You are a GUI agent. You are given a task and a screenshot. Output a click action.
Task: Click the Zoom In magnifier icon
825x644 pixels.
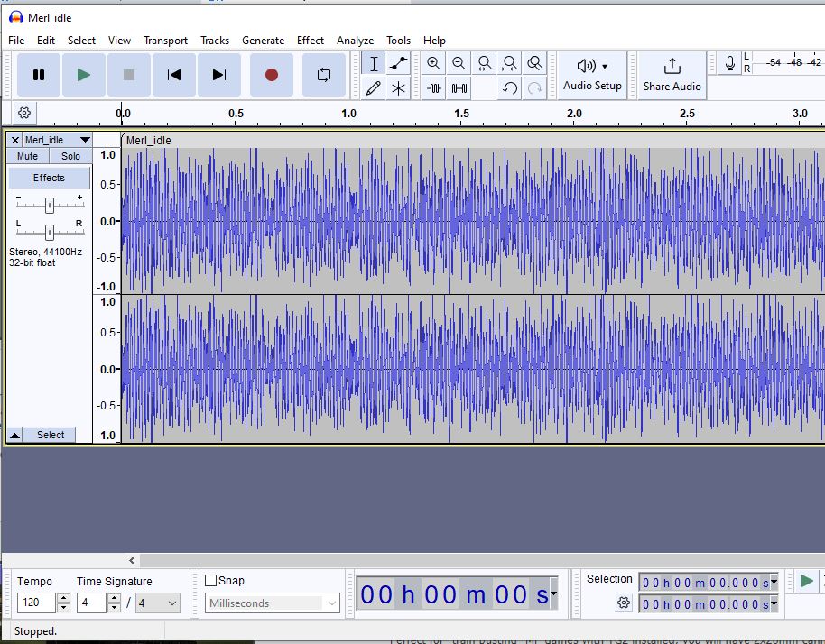(x=434, y=63)
